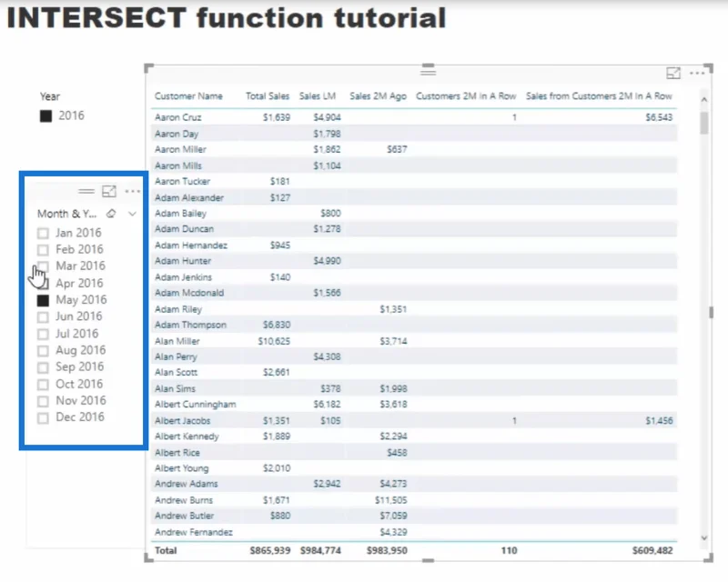Select the Albert Kennedy customer name
This screenshot has width=728, height=582.
187,436
